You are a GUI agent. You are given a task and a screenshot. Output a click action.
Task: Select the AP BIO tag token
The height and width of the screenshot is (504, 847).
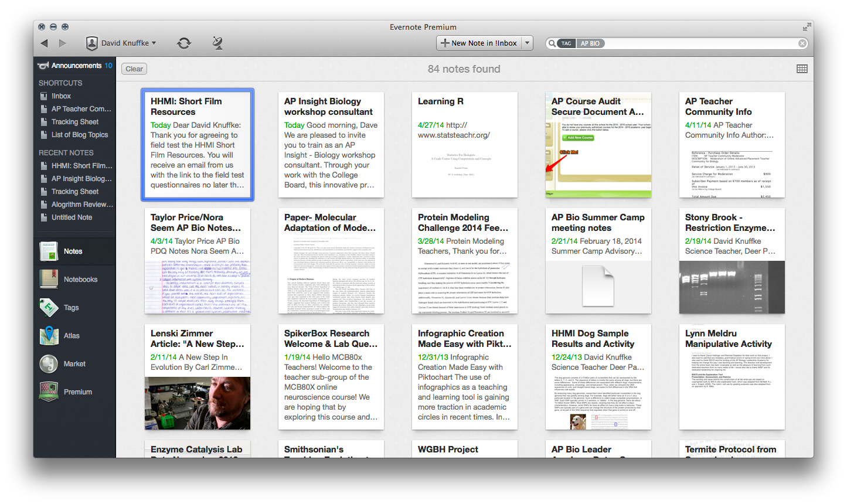[590, 43]
